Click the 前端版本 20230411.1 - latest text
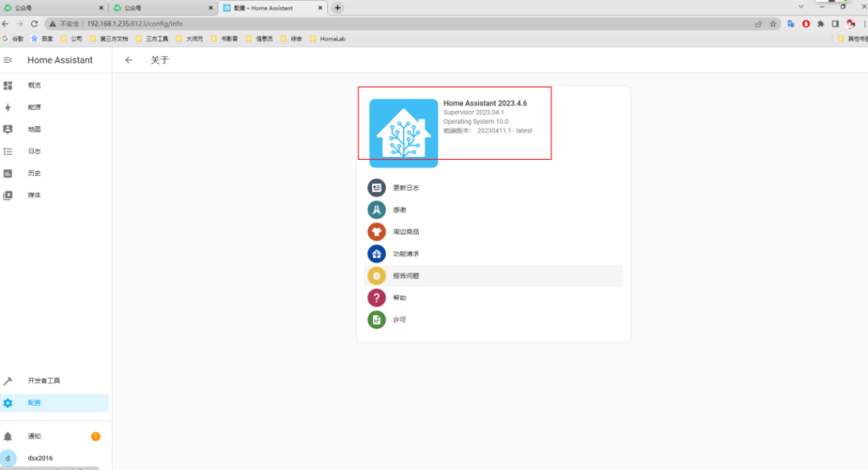The width and height of the screenshot is (868, 470). tap(487, 130)
